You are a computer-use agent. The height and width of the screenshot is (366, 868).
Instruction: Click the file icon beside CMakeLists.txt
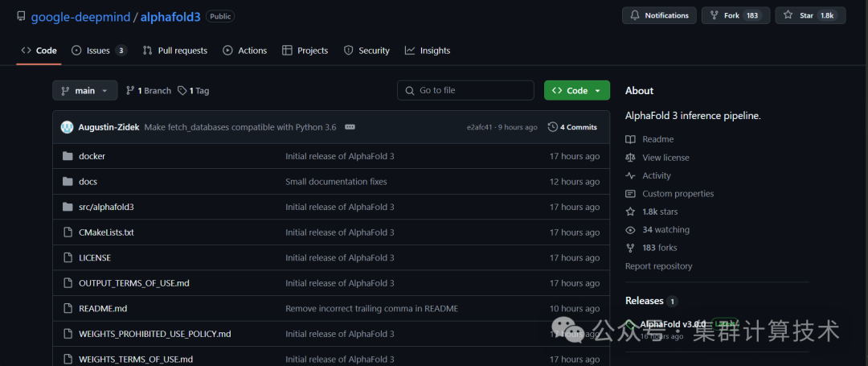coord(68,232)
